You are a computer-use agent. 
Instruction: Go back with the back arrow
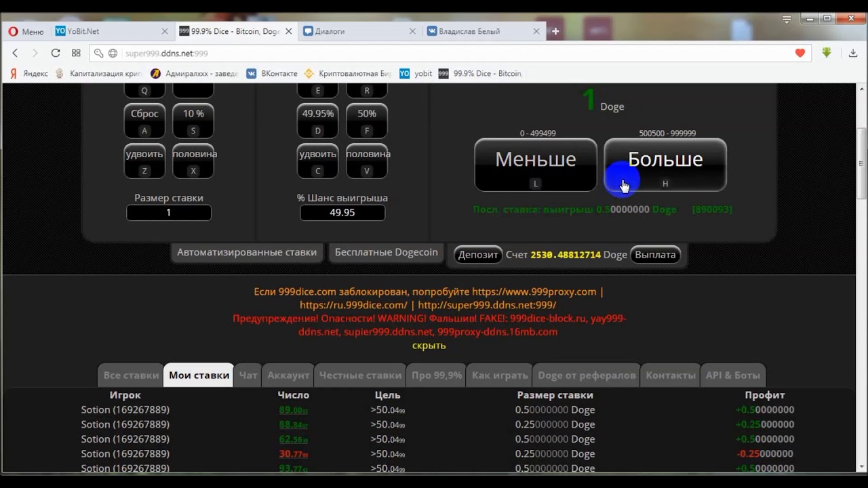15,53
